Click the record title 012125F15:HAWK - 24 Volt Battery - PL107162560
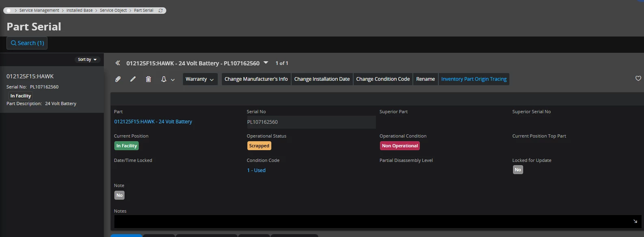 (x=193, y=63)
